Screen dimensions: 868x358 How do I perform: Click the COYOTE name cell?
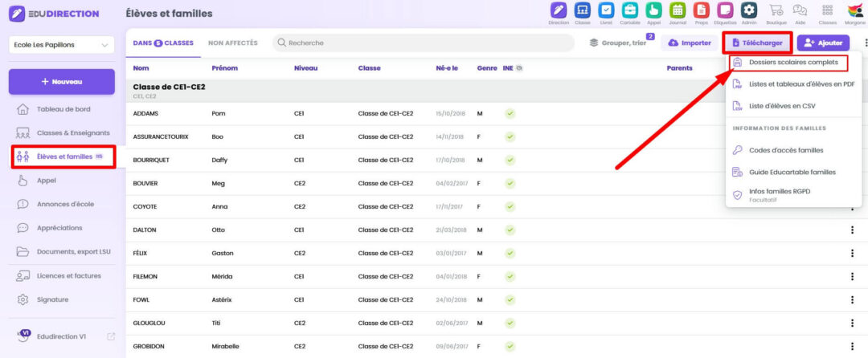coord(145,206)
